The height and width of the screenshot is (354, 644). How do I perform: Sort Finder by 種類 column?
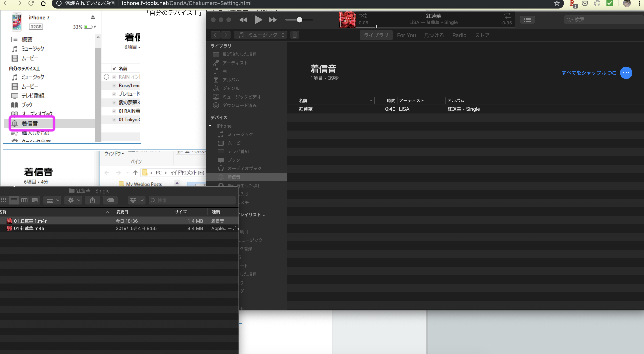223,212
